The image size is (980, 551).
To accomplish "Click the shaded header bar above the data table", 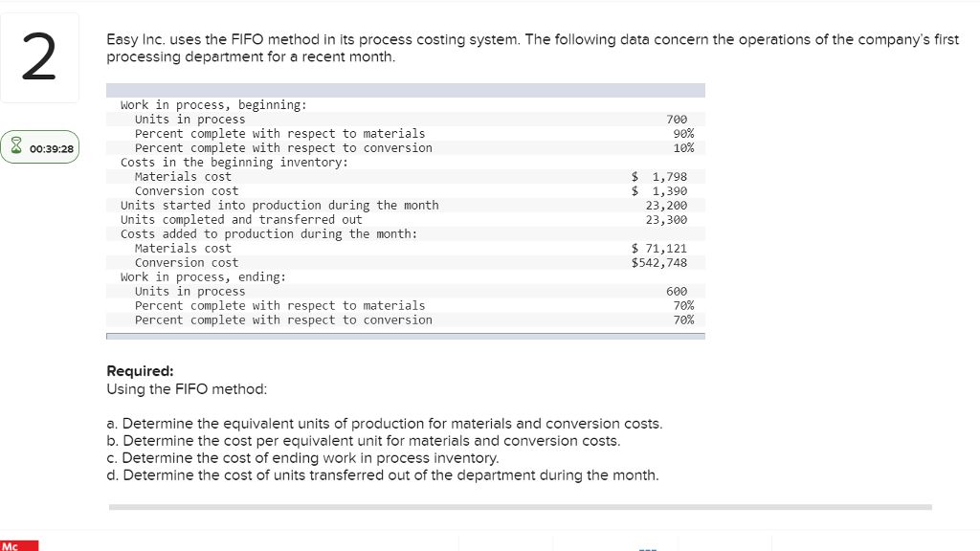I will (405, 90).
